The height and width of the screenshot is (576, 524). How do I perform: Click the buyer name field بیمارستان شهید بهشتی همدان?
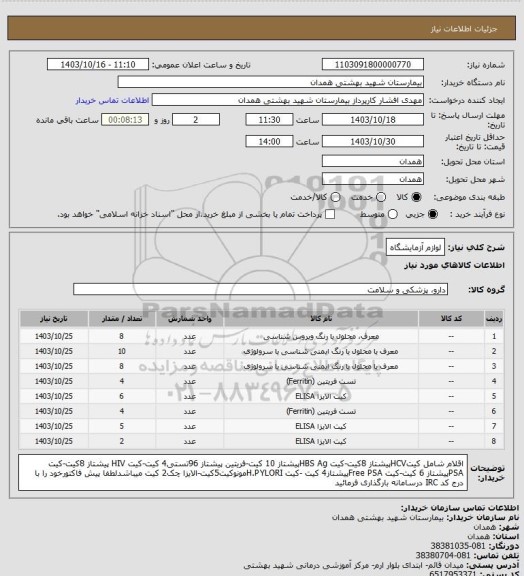pos(270,82)
